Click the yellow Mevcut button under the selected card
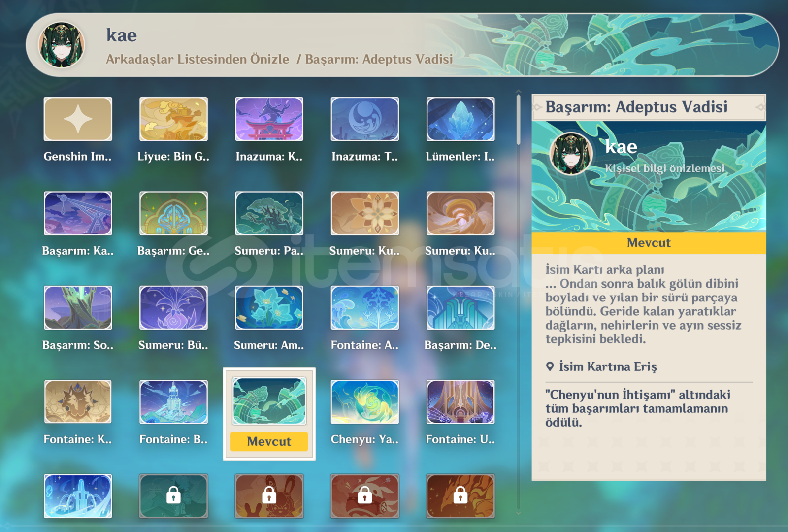The height and width of the screenshot is (532, 788). (x=269, y=441)
